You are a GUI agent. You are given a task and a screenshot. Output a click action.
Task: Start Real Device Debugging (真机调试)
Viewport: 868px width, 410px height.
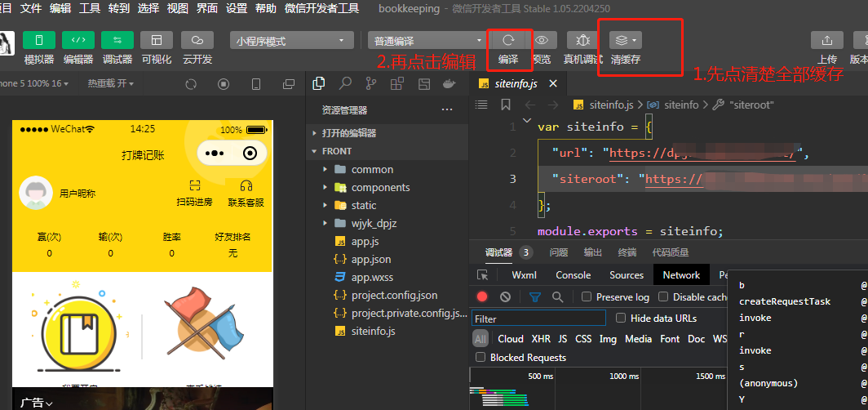[x=583, y=41]
